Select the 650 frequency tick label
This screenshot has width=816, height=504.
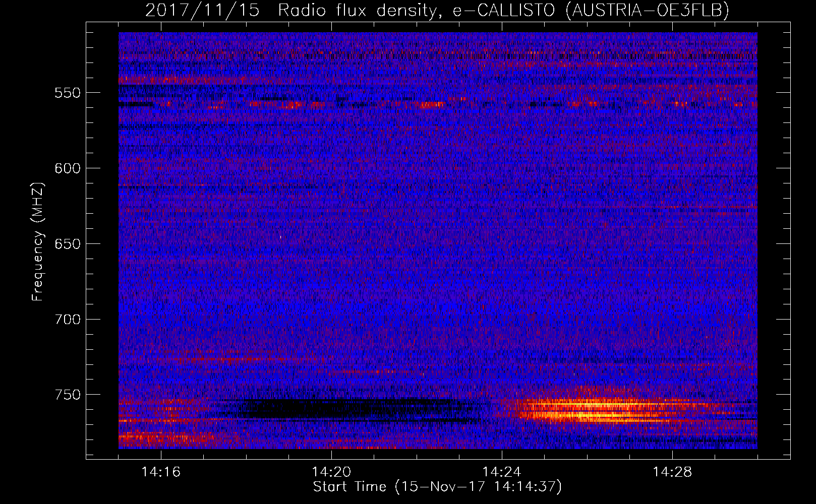click(x=68, y=244)
